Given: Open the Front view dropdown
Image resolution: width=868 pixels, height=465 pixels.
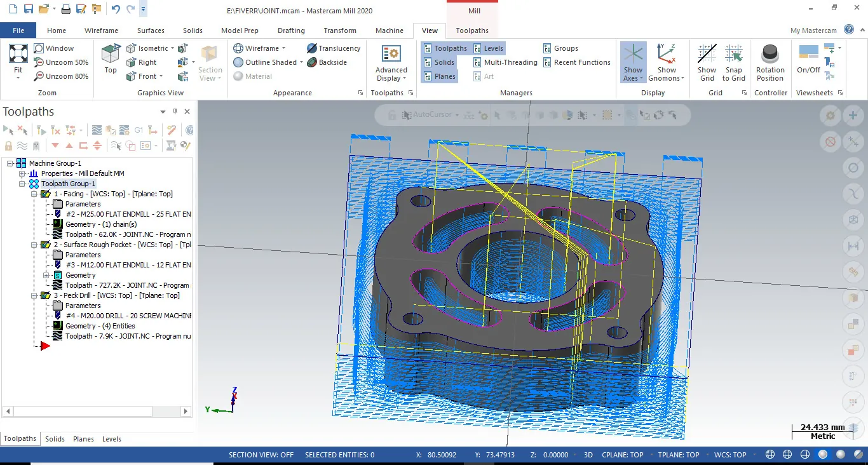Looking at the screenshot, I should [x=161, y=76].
